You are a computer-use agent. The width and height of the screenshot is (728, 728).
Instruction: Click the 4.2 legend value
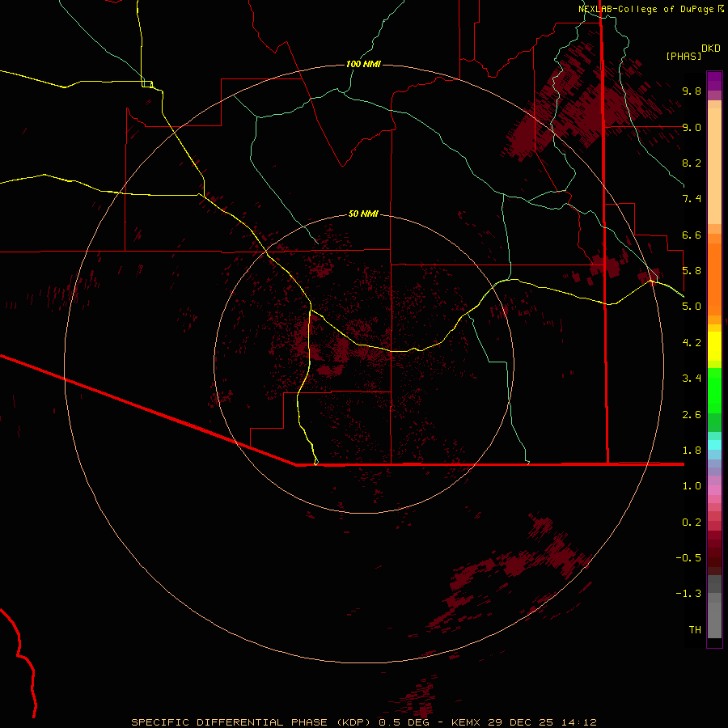pyautogui.click(x=692, y=343)
